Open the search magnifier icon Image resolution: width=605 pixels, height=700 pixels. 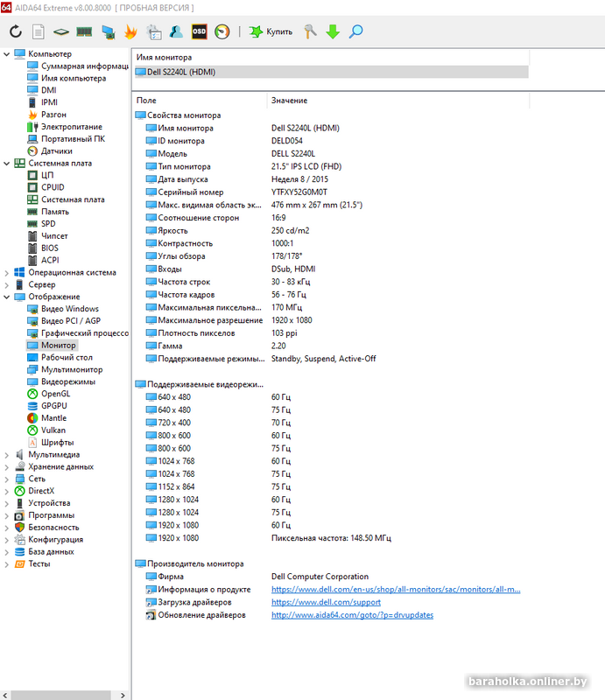tap(355, 31)
